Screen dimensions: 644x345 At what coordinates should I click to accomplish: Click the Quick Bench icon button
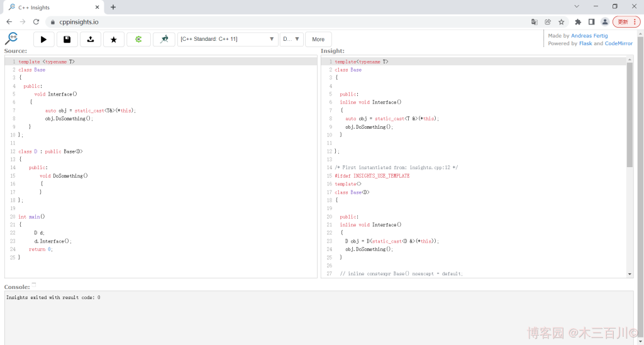pos(164,39)
